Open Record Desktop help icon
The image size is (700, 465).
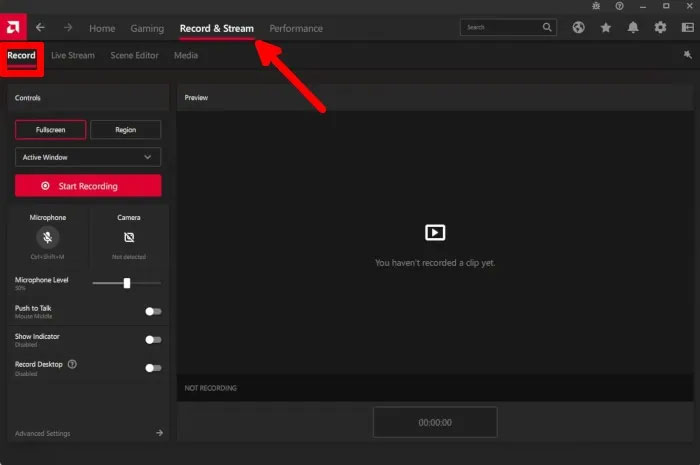click(x=72, y=364)
